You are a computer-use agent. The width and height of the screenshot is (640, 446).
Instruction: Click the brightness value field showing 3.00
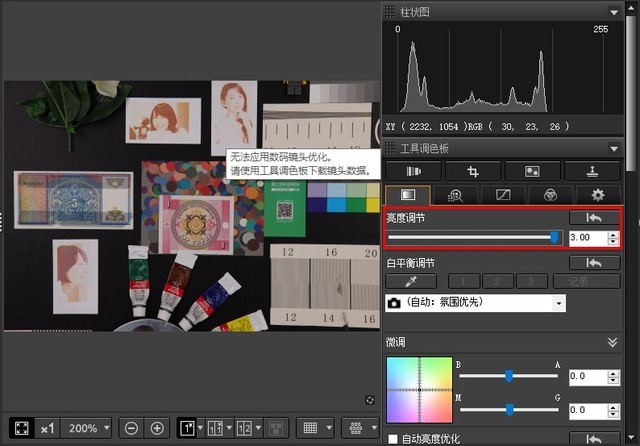588,238
